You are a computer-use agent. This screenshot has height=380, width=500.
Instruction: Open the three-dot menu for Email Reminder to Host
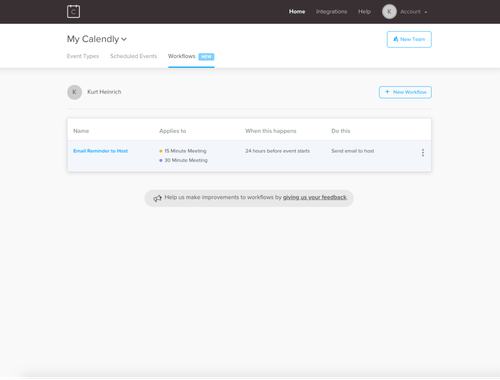423,153
